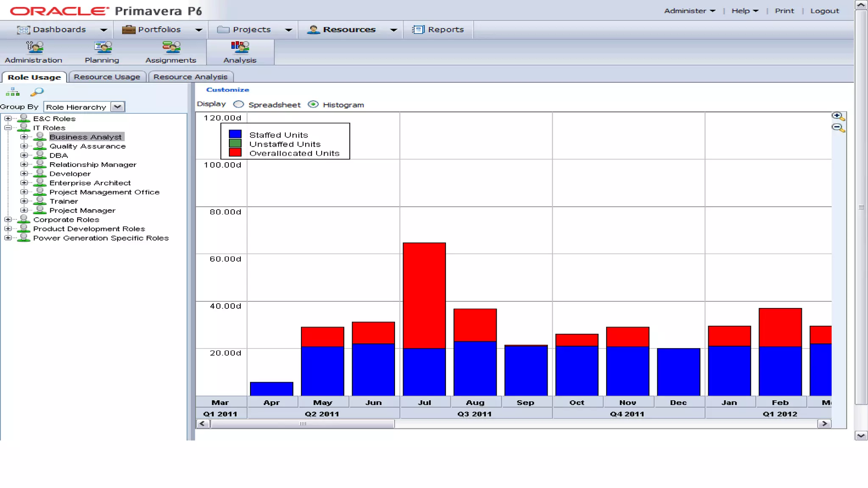
Task: Expand the Developer node
Action: pyautogui.click(x=24, y=174)
